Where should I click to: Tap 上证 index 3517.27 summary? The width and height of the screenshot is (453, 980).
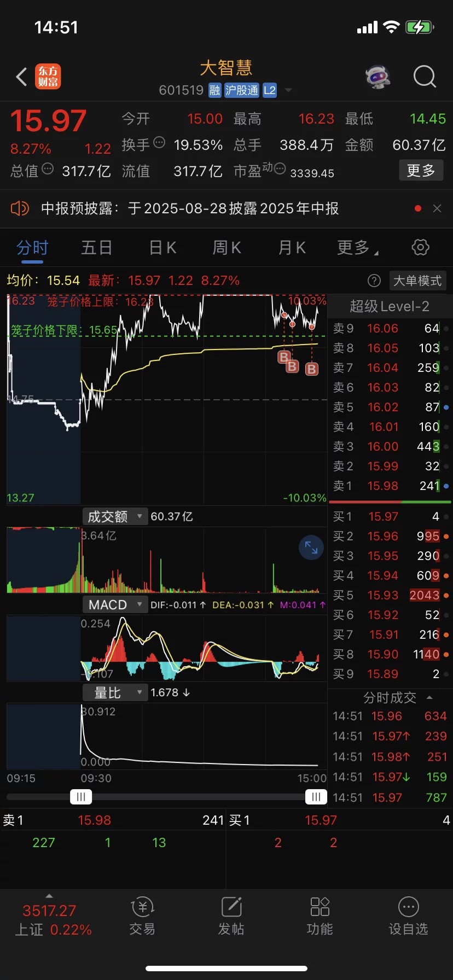(53, 919)
